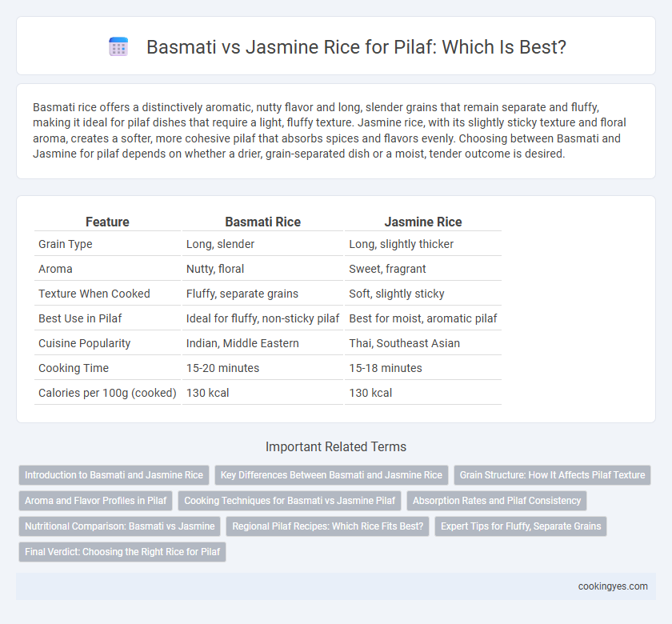
Task: Open 'Regional Pilaf Recipes: Which Rice Fits Best?'
Action: [327, 526]
